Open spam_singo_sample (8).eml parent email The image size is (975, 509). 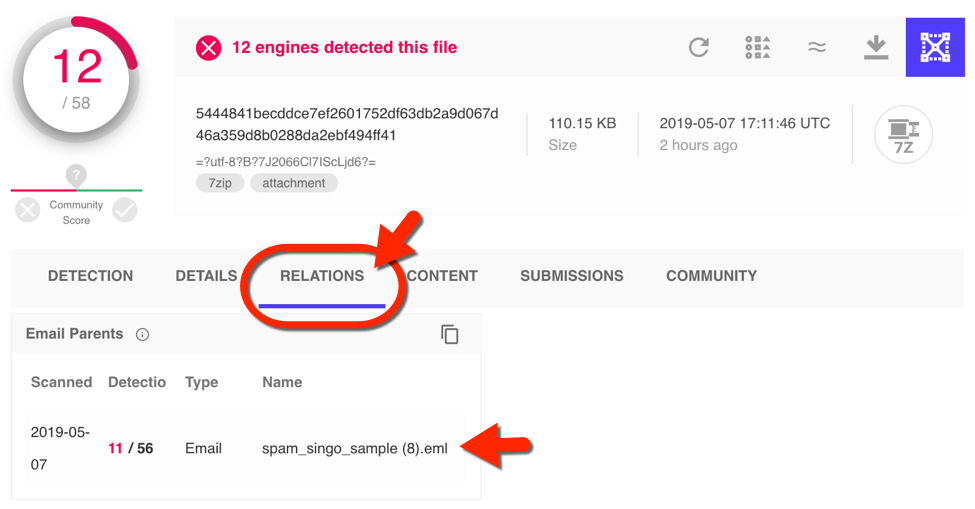(354, 449)
